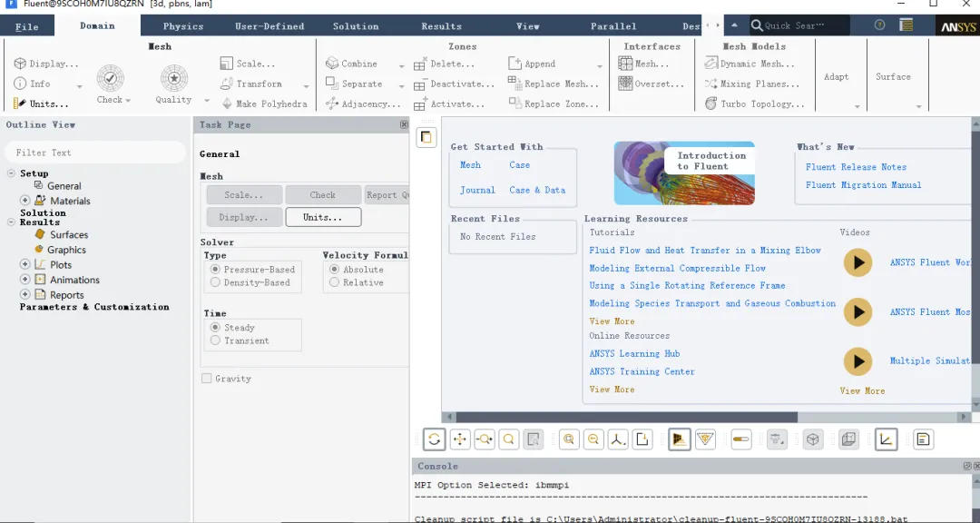Image resolution: width=980 pixels, height=523 pixels.
Task: Open the Fluent Release Notes link
Action: coord(856,167)
